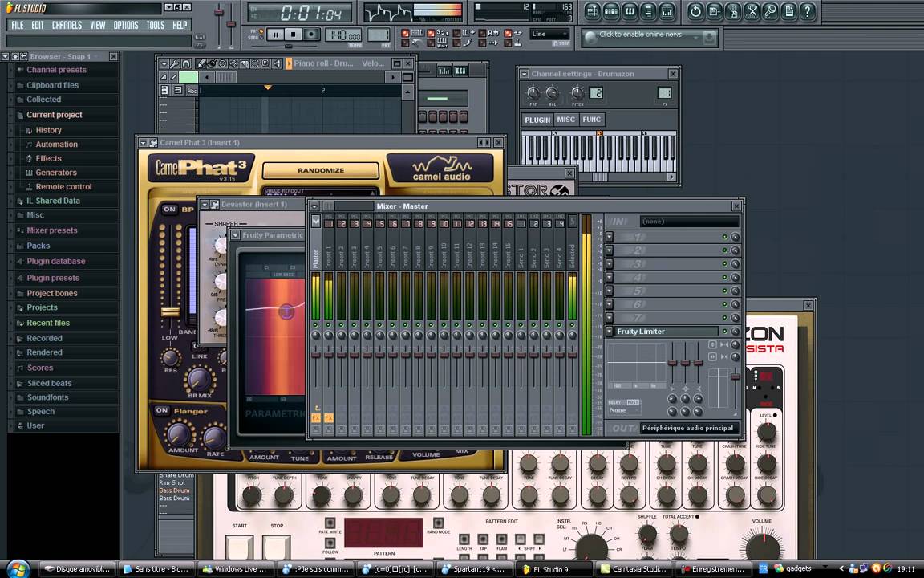
Task: Toggle the ON button of CamelPhat BP filter
Action: [x=170, y=210]
